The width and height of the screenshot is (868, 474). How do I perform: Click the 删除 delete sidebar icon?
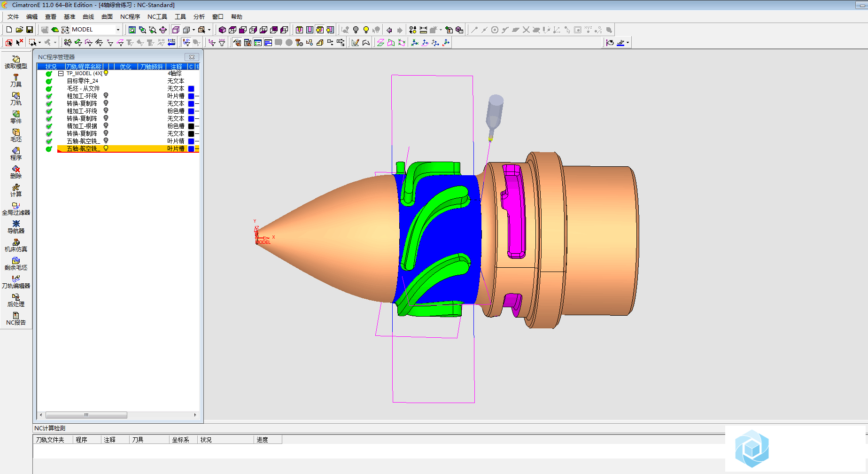coord(16,172)
